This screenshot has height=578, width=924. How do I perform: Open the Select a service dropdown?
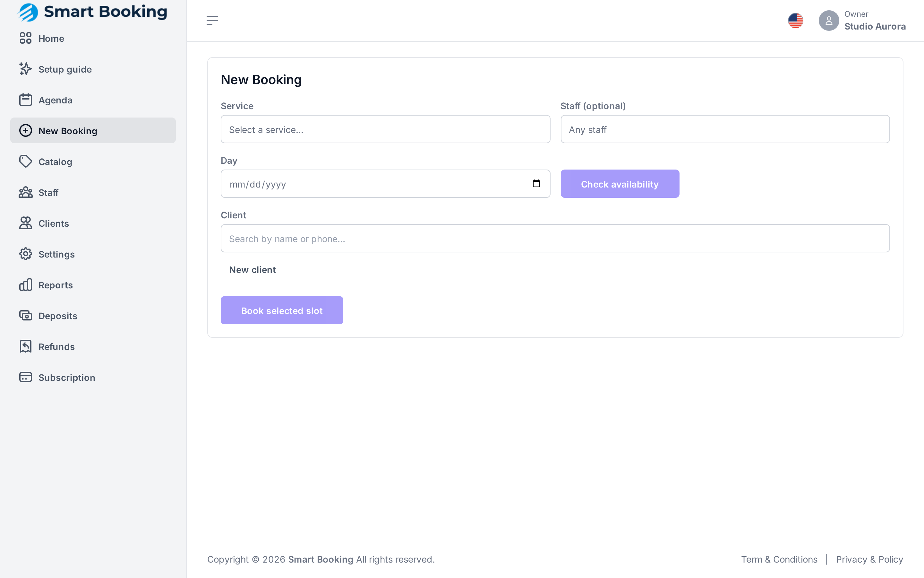click(x=385, y=130)
